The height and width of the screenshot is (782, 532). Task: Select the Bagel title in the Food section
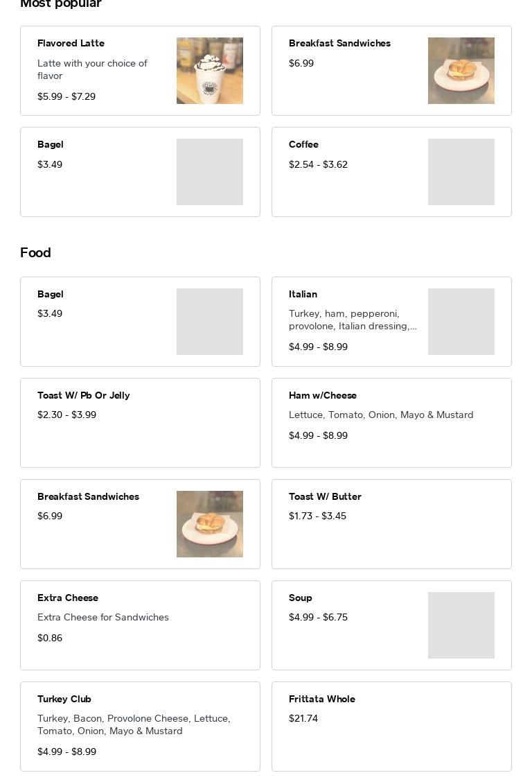click(51, 294)
